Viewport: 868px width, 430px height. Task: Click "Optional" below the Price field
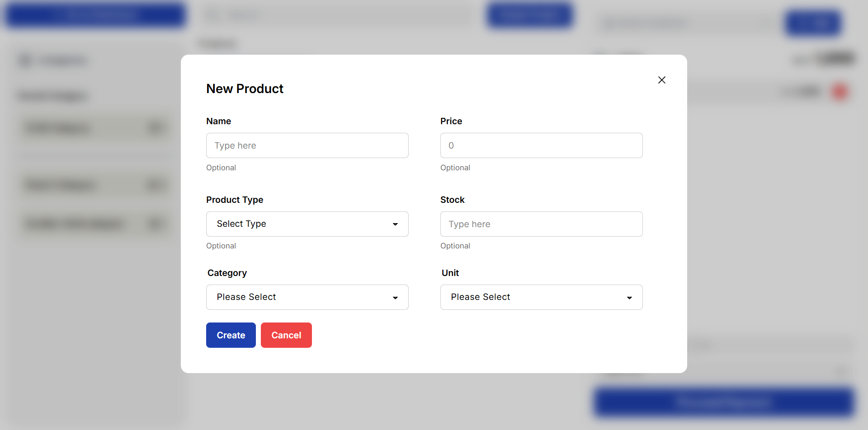455,168
